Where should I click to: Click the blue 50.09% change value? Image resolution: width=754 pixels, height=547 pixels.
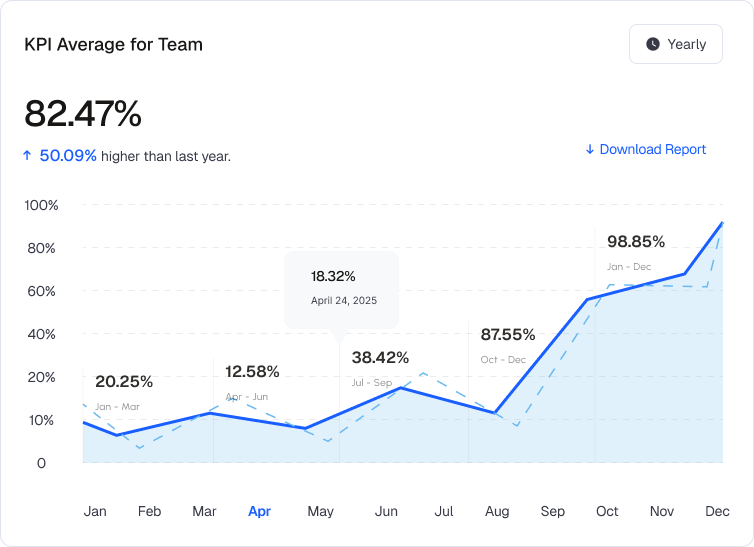(x=68, y=156)
